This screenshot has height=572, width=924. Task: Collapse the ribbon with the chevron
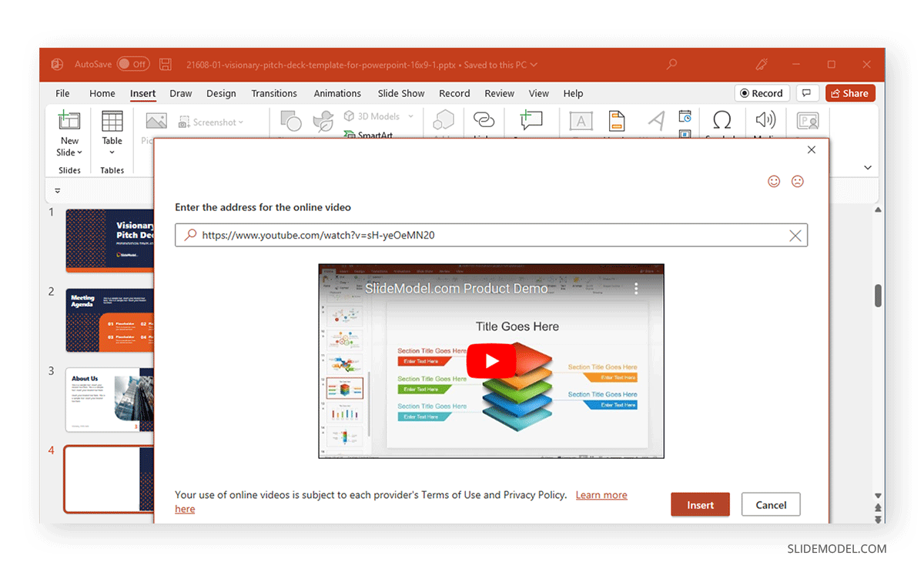pos(868,167)
